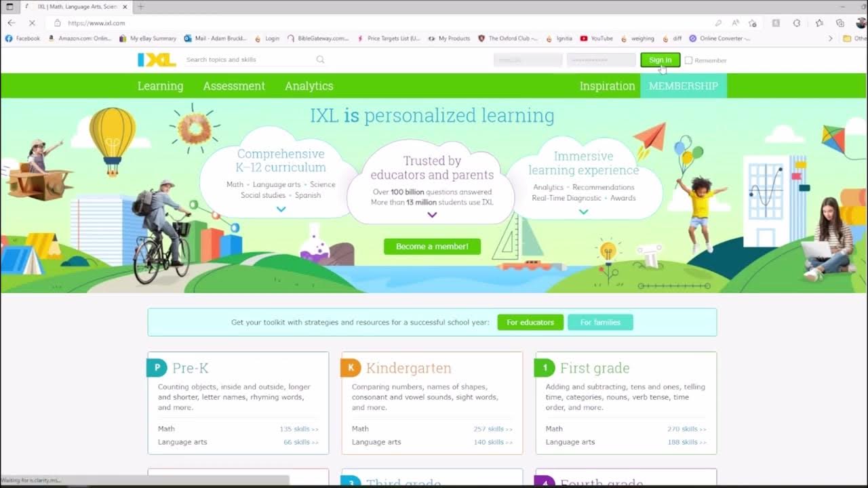Open the Pre-K heading link
The width and height of the screenshot is (868, 488).
[x=191, y=368]
